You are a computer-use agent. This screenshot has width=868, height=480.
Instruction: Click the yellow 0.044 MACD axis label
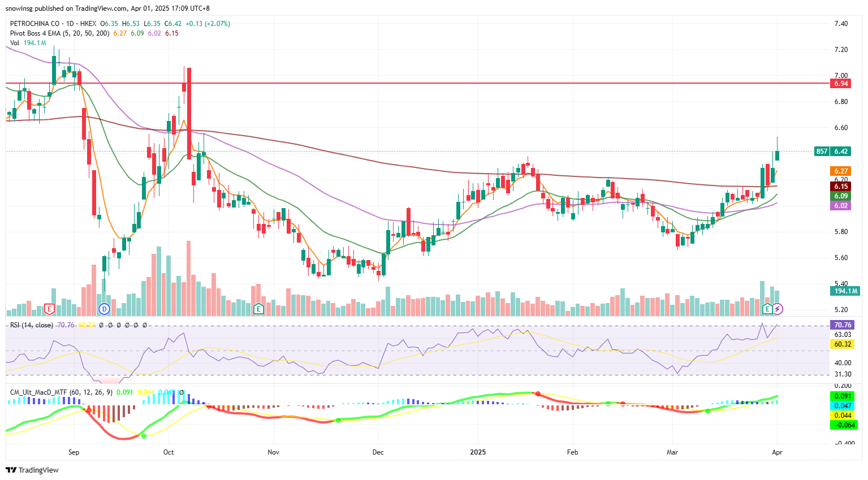click(x=843, y=416)
